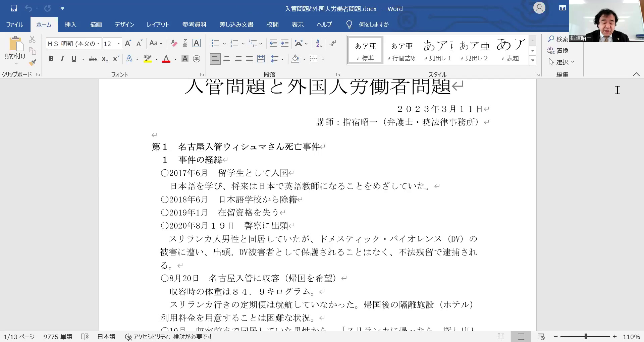Apply the 行間詰め style

pos(401,50)
